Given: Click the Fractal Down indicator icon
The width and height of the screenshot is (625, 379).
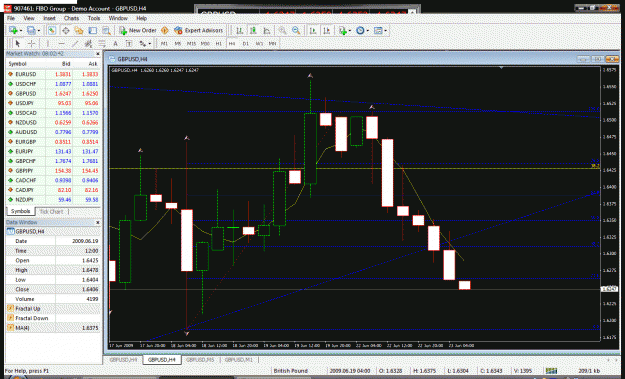Looking at the screenshot, I should 10,318.
